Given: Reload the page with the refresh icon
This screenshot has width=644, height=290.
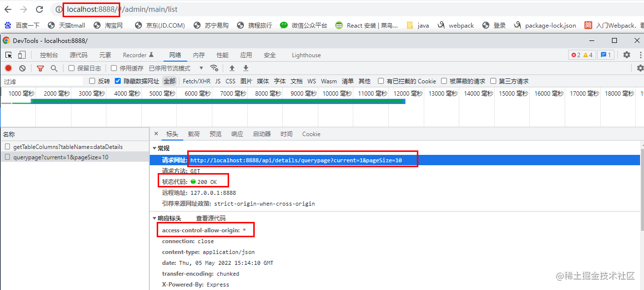Looking at the screenshot, I should pyautogui.click(x=39, y=9).
